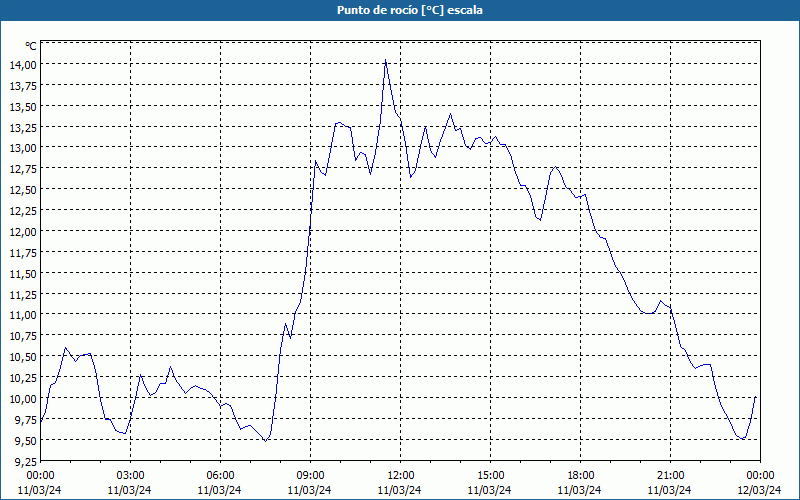Viewport: 800px width, 500px height.
Task: Click the 14,00 axis value
Action: coord(23,65)
